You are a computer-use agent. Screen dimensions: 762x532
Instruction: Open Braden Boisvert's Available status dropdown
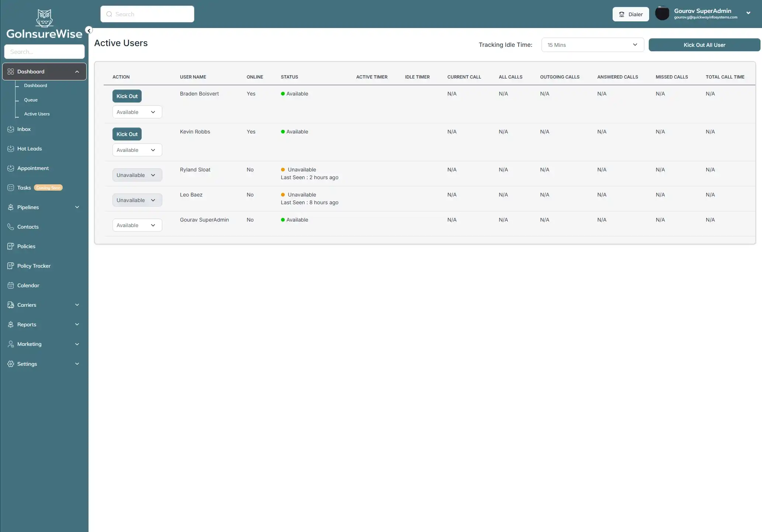click(x=137, y=112)
